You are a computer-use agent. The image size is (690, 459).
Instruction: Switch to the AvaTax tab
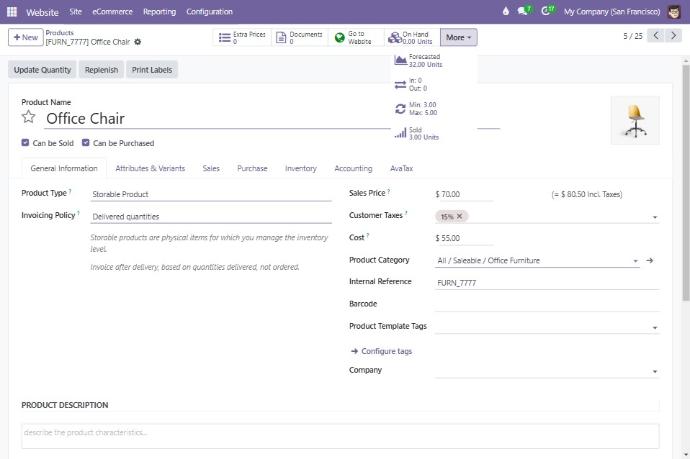pos(401,168)
